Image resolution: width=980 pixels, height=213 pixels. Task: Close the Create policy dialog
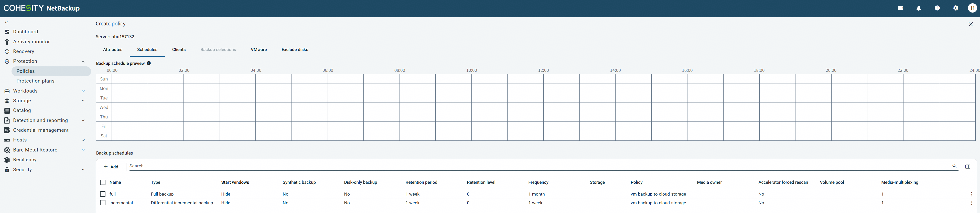tap(971, 24)
